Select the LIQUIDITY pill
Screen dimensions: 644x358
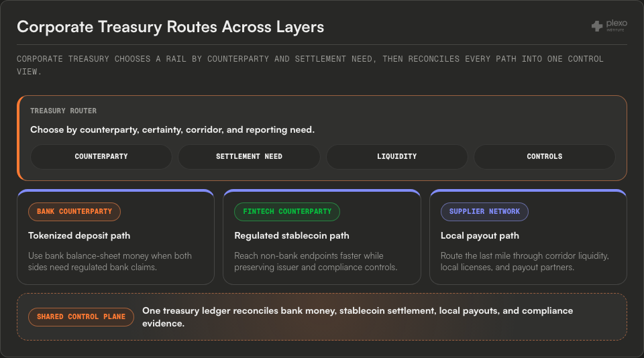[396, 156]
